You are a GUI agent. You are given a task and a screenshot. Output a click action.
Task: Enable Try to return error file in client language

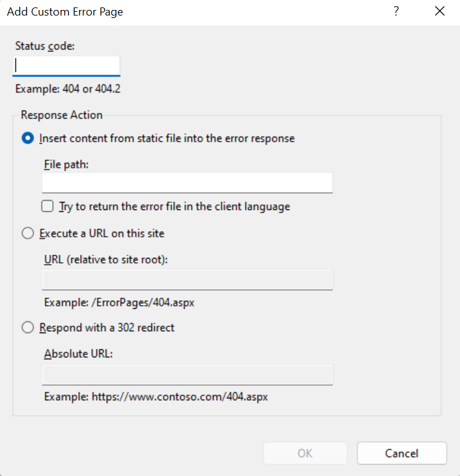click(x=48, y=206)
